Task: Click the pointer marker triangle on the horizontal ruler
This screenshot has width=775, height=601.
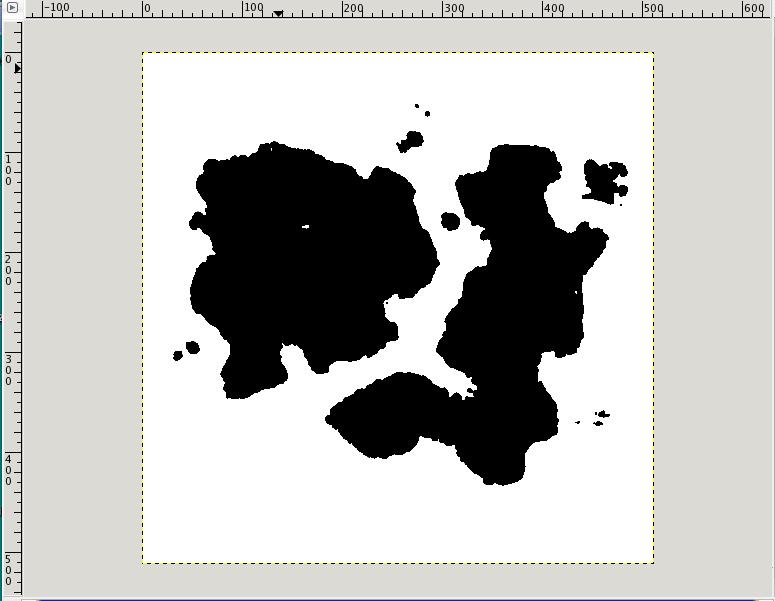Action: coord(278,13)
